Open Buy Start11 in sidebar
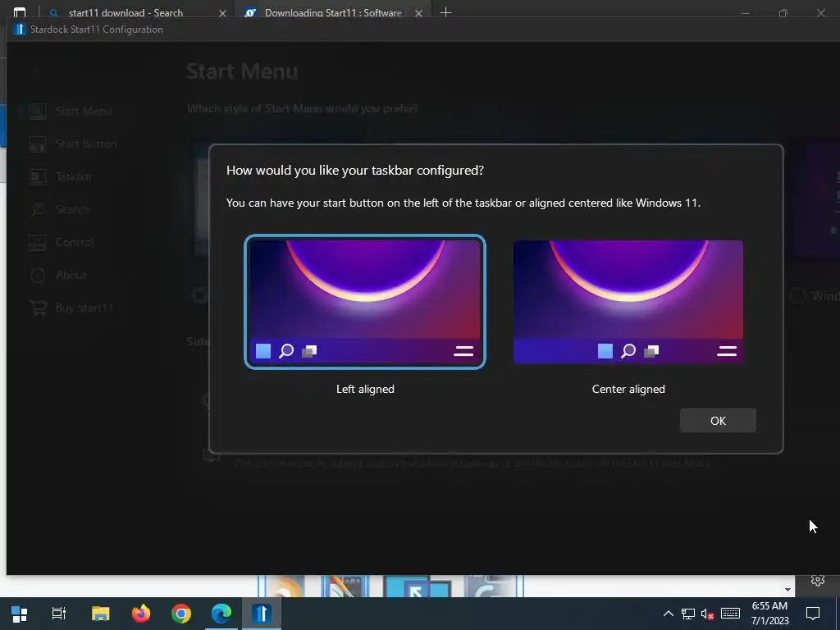The height and width of the screenshot is (630, 840). point(84,308)
